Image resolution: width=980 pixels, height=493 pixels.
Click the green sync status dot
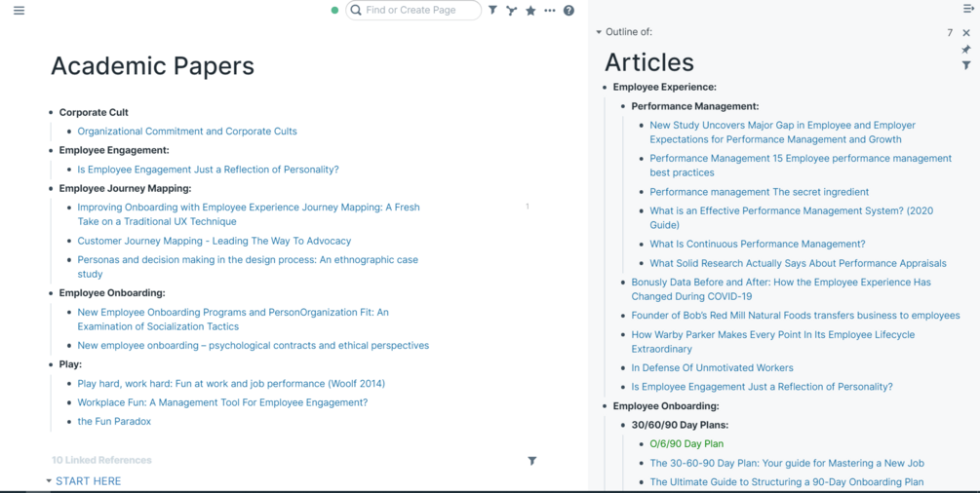tap(335, 10)
